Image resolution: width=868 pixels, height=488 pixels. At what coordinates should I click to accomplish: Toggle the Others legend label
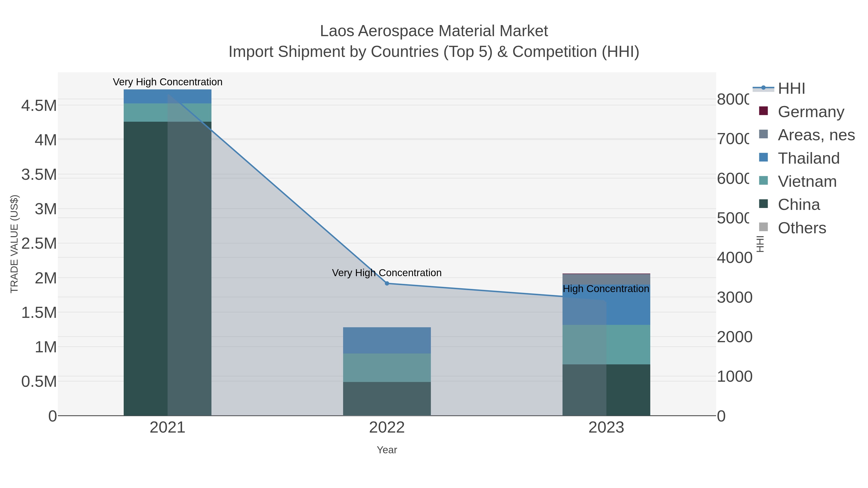pos(802,228)
